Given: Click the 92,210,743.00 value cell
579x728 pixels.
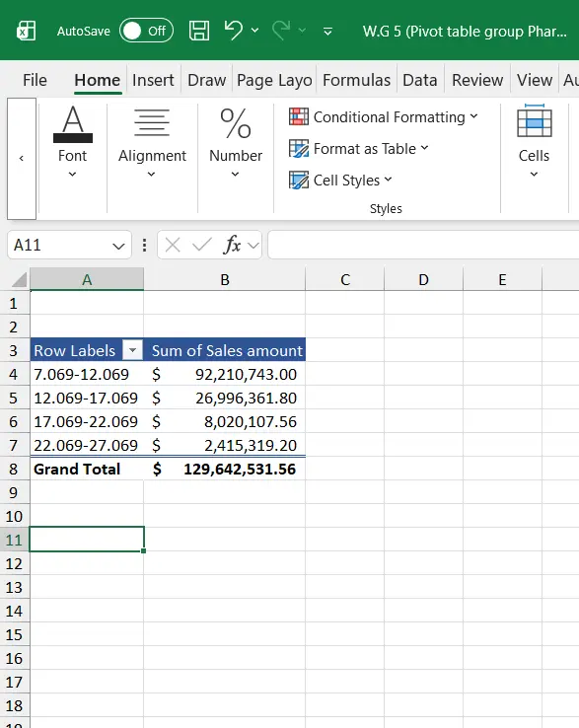Looking at the screenshot, I should (225, 374).
